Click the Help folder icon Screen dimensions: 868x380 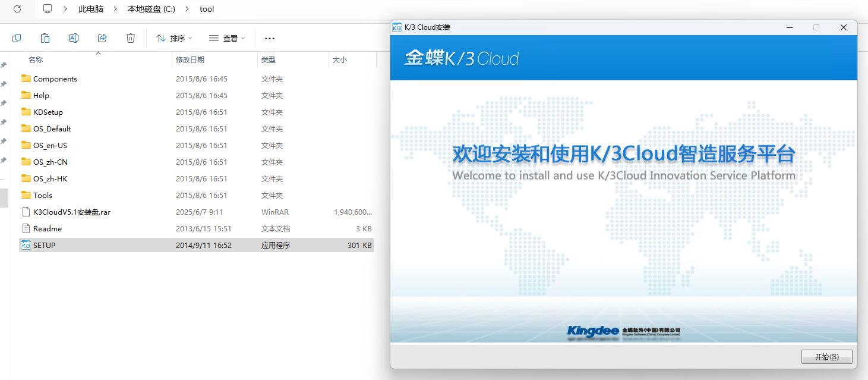click(x=26, y=95)
